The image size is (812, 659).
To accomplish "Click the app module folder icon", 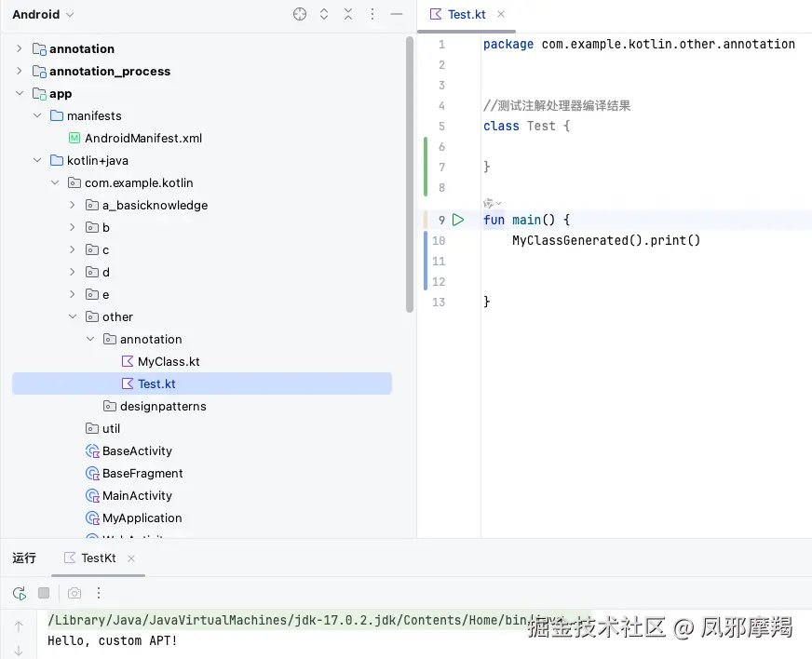I will tap(39, 93).
